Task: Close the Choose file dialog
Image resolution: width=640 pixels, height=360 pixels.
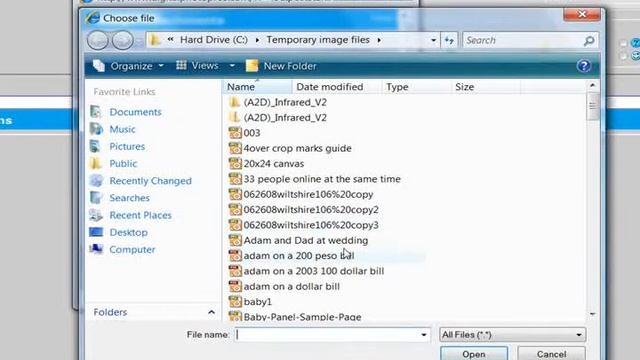Action: point(582,14)
